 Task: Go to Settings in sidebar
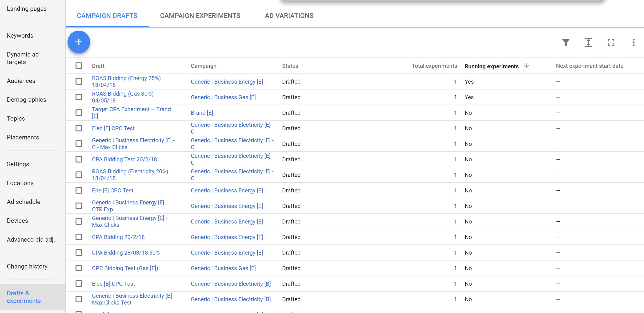point(18,164)
